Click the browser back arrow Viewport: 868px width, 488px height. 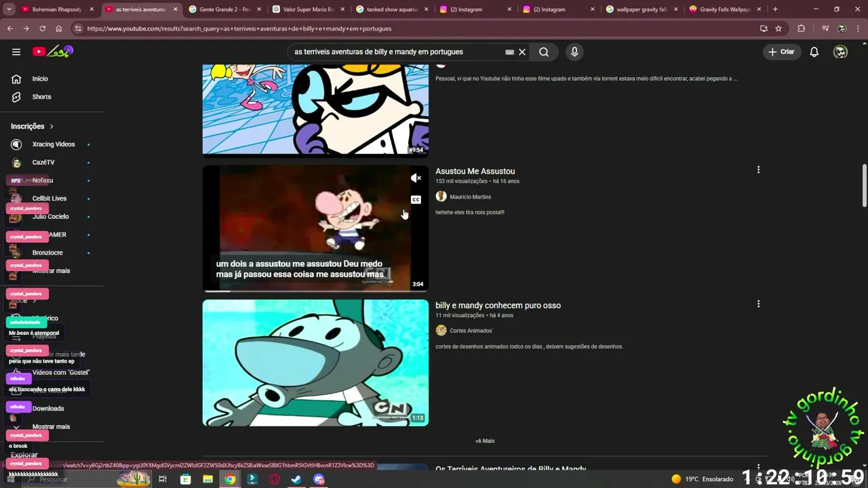pyautogui.click(x=10, y=28)
